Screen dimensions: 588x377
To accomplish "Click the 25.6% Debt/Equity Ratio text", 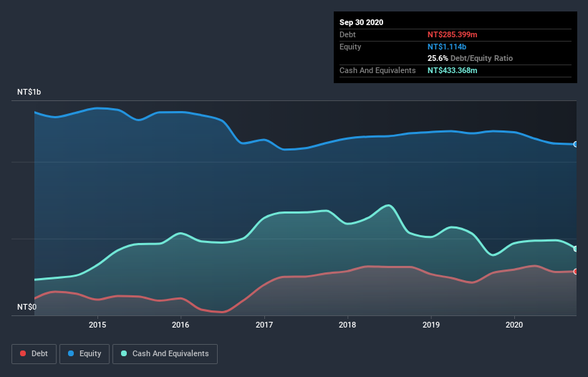I will tap(470, 58).
